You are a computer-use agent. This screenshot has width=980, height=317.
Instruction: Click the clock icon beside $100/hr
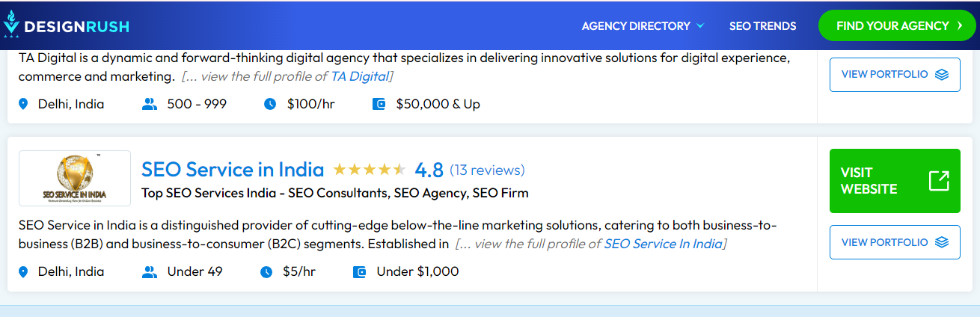(270, 104)
